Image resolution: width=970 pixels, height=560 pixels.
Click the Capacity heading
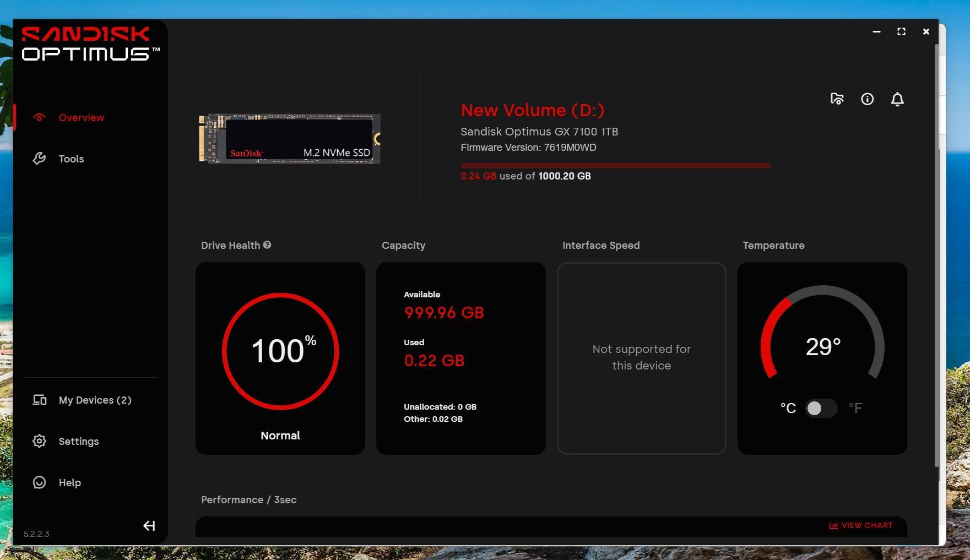coord(403,246)
